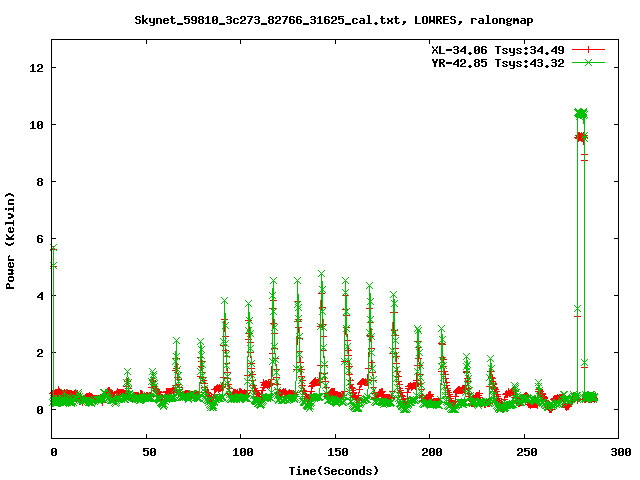Image resolution: width=640 pixels, height=480 pixels.
Task: Click the Power (Kelvin) y-axis label
Action: pos(10,241)
